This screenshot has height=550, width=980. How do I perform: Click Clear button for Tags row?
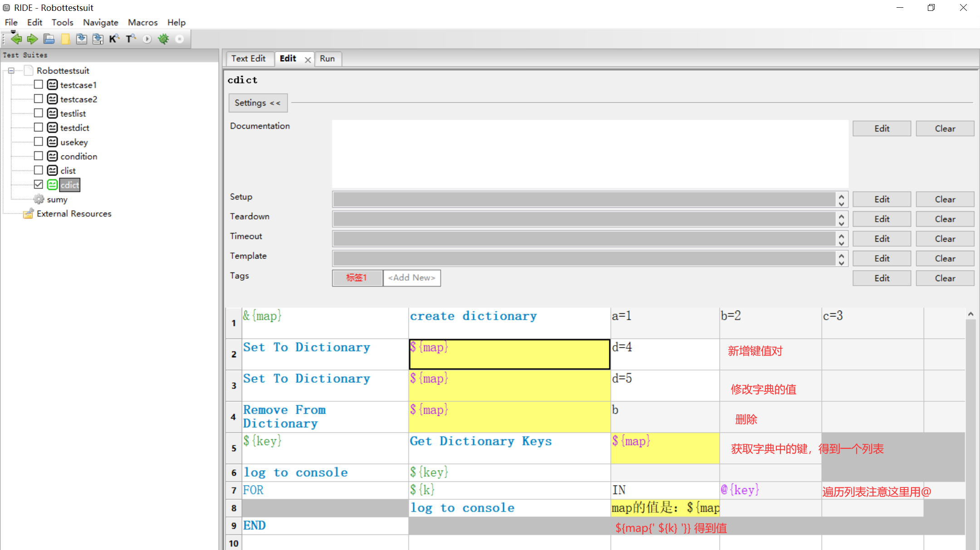click(x=945, y=278)
